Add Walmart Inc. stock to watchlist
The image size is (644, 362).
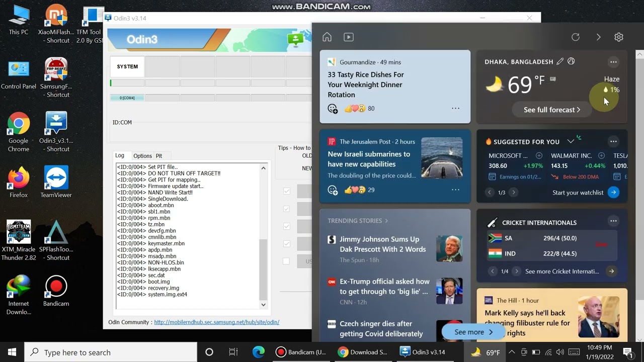coord(601,156)
